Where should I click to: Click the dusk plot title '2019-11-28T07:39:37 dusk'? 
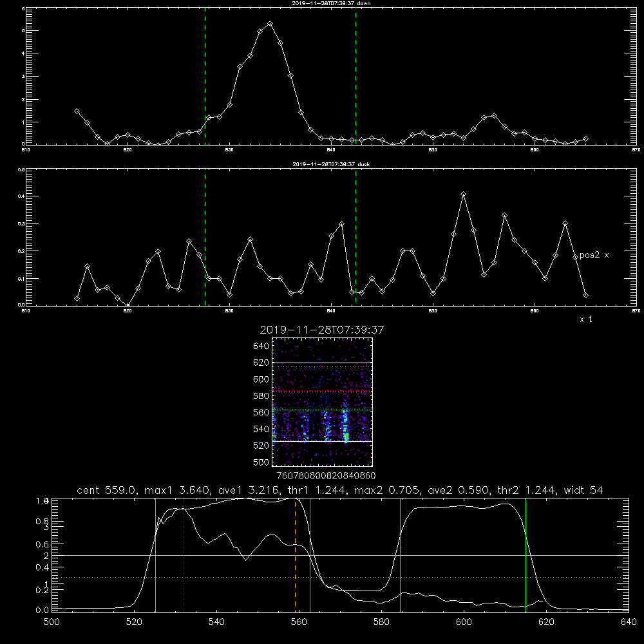click(x=331, y=164)
